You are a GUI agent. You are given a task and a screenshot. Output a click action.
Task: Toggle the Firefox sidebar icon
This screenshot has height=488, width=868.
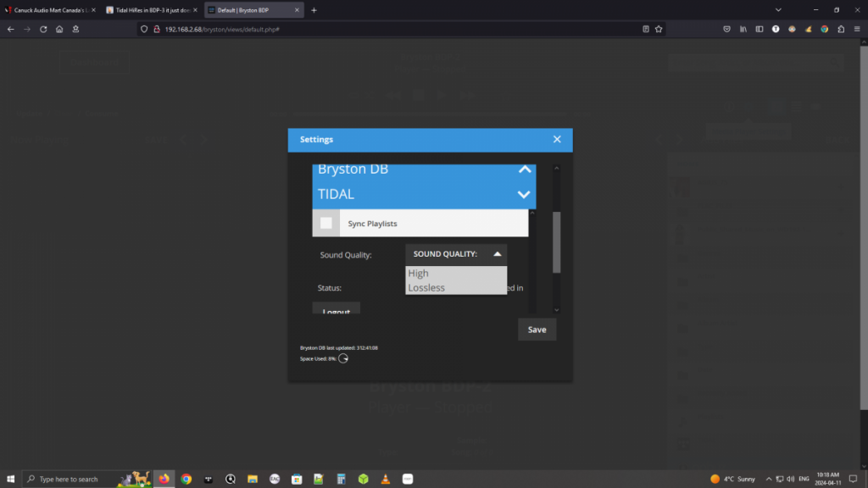[x=759, y=30]
